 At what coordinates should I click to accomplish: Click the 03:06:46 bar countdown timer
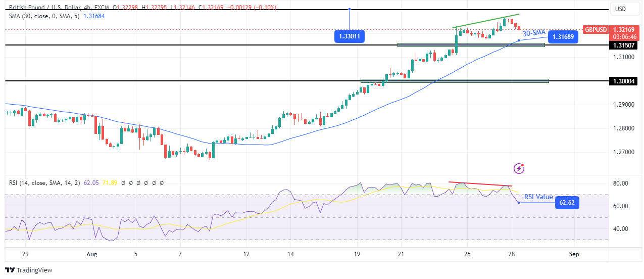click(x=625, y=37)
